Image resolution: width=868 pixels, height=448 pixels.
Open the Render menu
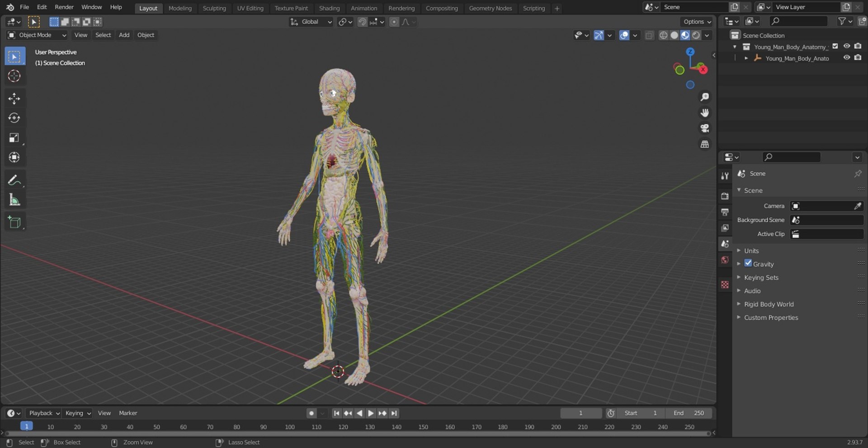coord(64,7)
